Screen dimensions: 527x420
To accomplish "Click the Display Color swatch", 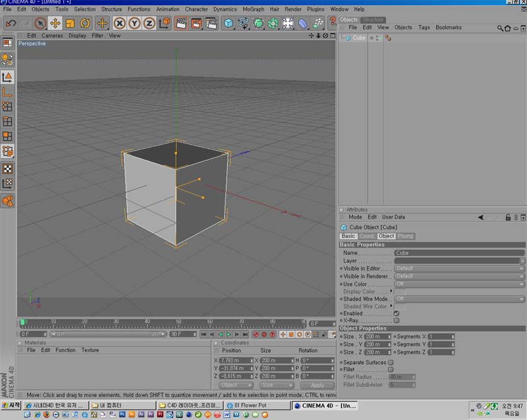I will (x=400, y=292).
